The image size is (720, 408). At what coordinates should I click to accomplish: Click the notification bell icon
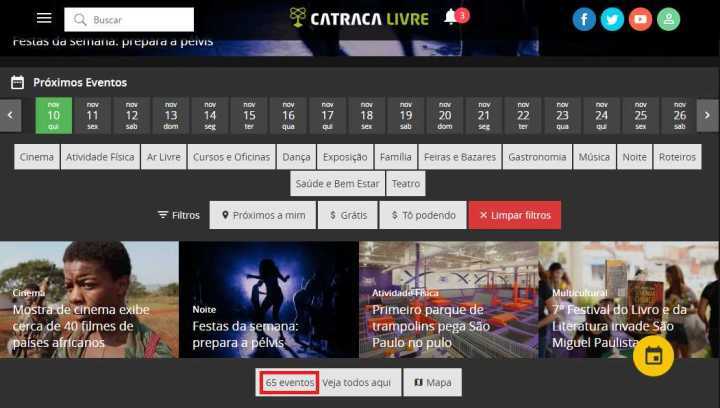click(451, 17)
